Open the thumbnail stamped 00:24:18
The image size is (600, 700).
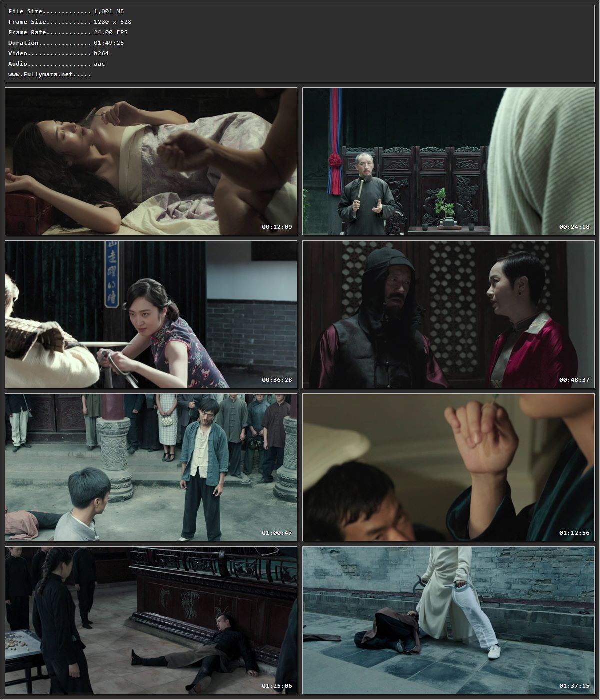[448, 161]
